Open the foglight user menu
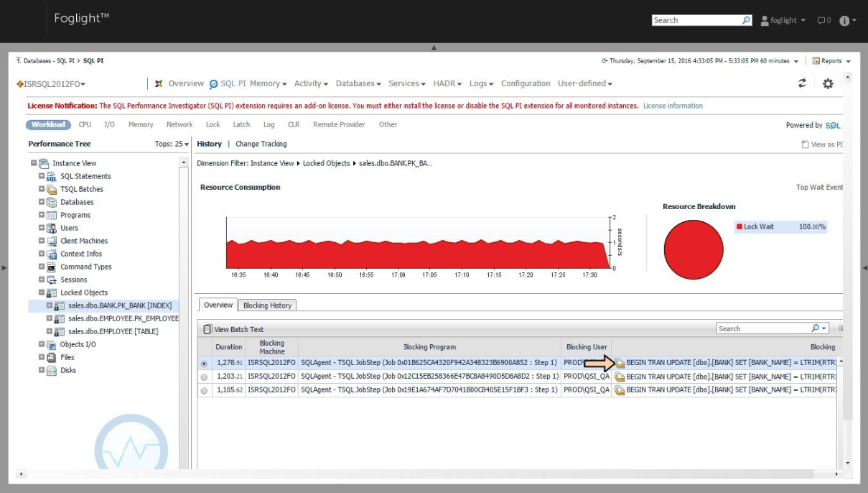 [783, 20]
